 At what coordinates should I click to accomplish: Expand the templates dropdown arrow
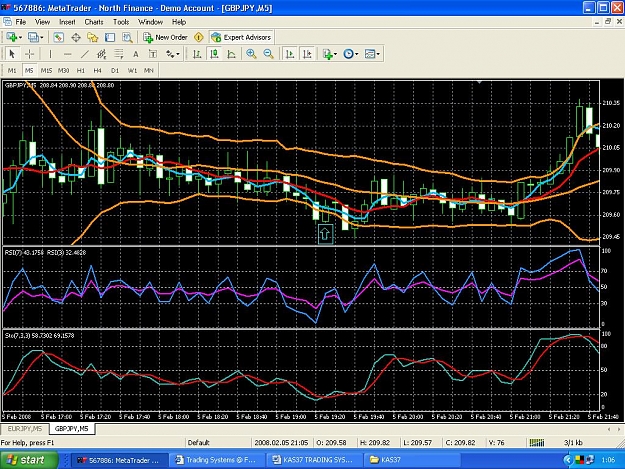(378, 54)
